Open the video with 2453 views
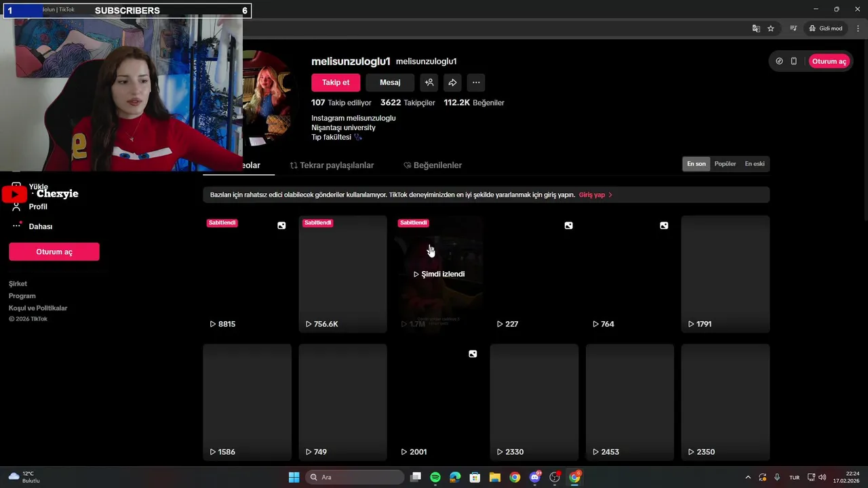 click(x=630, y=403)
